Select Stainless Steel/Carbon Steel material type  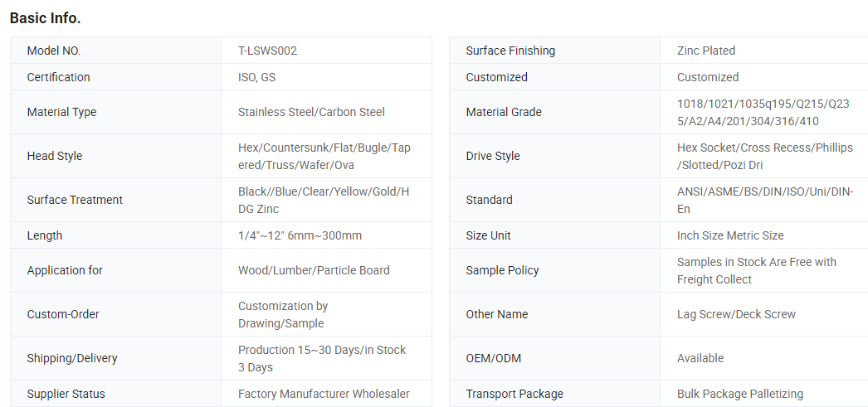311,112
